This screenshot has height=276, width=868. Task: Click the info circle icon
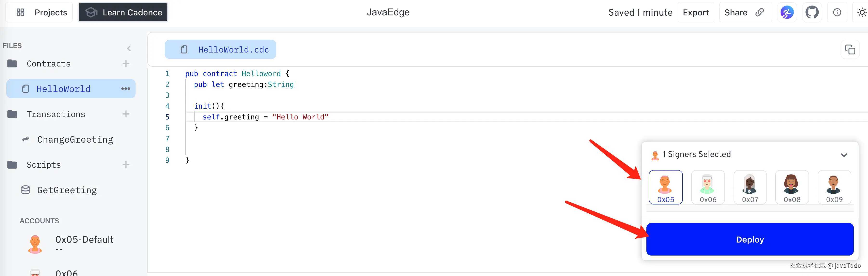(x=837, y=13)
